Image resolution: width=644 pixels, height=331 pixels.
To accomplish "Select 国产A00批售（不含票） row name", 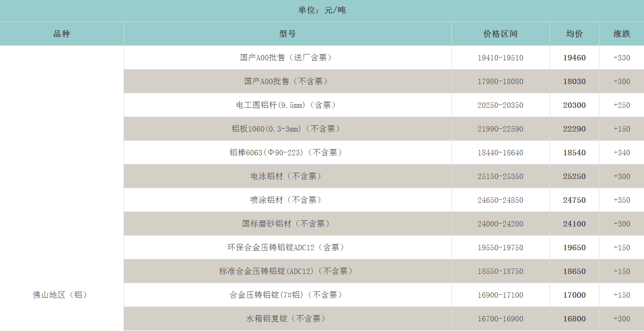I will tap(287, 81).
